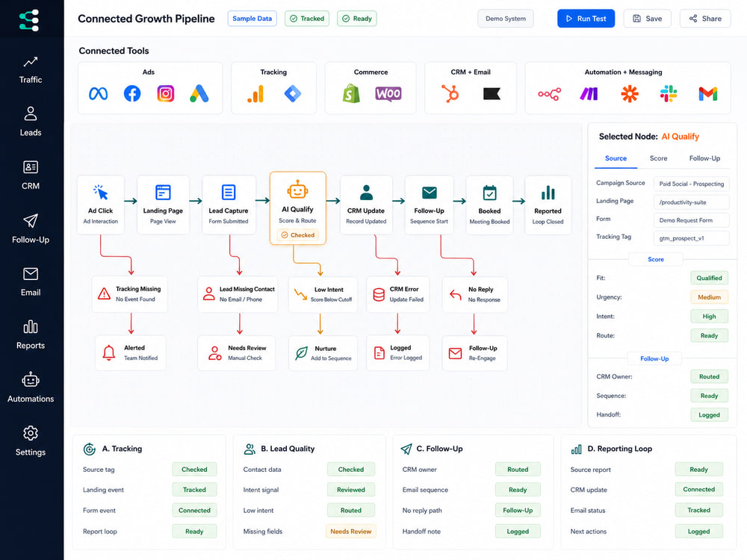The height and width of the screenshot is (560, 747).
Task: Select the CRM Error node
Action: click(398, 293)
